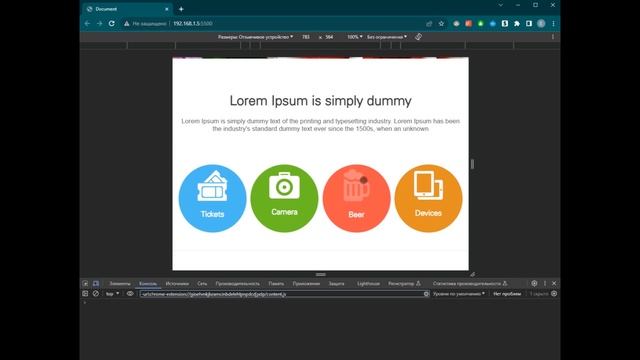Show the console sidebar icon
Image resolution: width=640 pixels, height=360 pixels.
pyautogui.click(x=85, y=293)
